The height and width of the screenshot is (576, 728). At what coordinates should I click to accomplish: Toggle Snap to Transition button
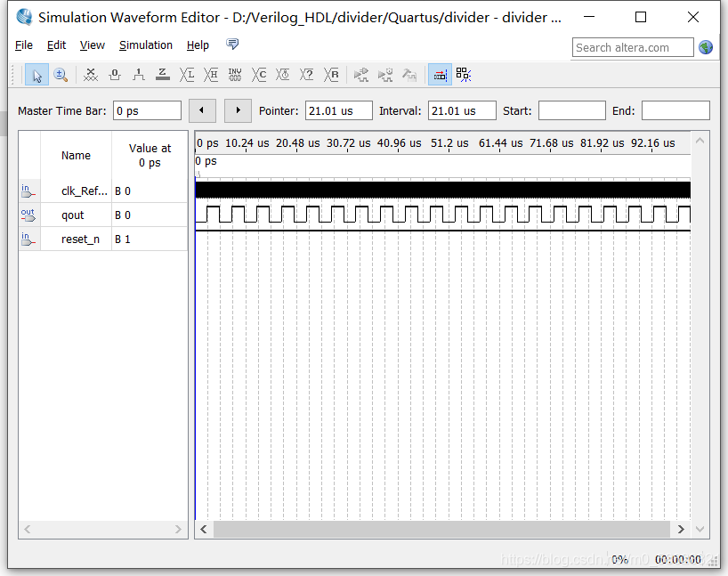tap(440, 75)
